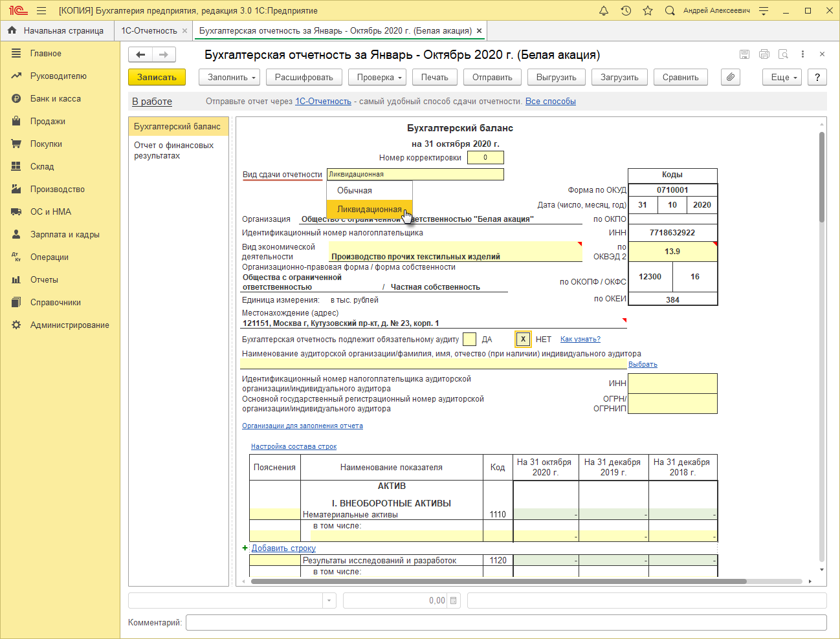This screenshot has height=639, width=840.
Task: Click the Комментарий input field
Action: [x=505, y=622]
